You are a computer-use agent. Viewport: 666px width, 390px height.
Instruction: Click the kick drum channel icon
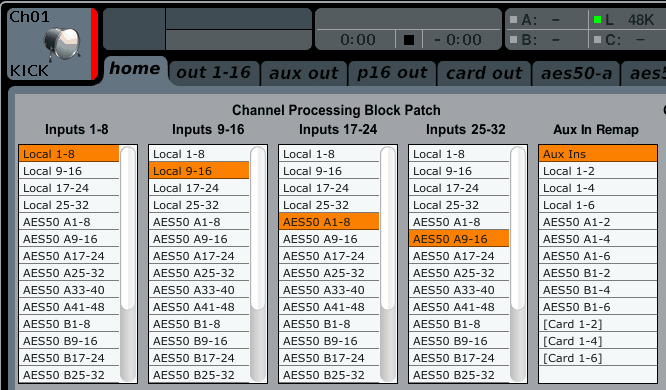click(x=62, y=44)
